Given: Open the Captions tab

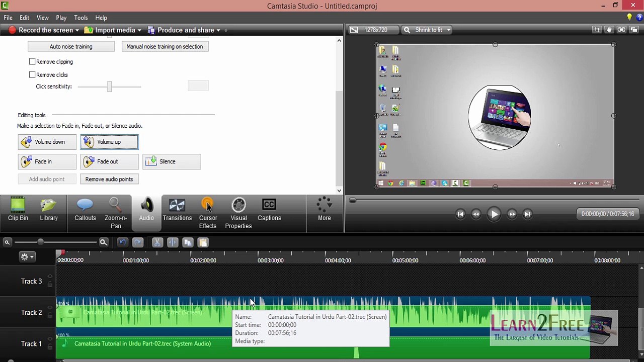Looking at the screenshot, I should [x=269, y=209].
